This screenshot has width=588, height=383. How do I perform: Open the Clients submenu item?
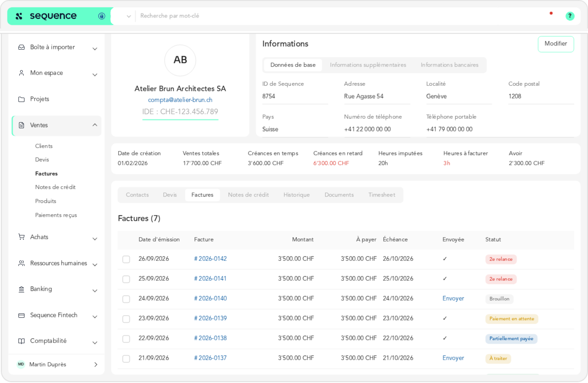click(44, 146)
